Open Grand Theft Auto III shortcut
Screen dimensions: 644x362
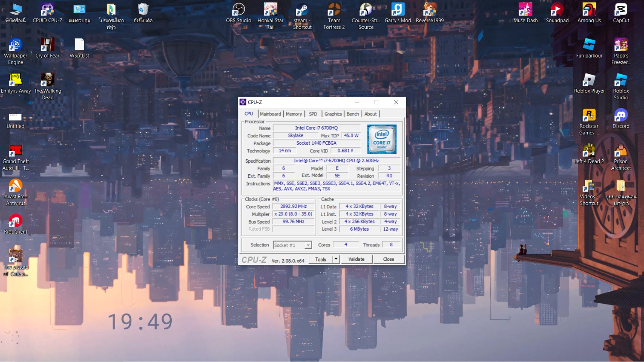[x=15, y=157]
